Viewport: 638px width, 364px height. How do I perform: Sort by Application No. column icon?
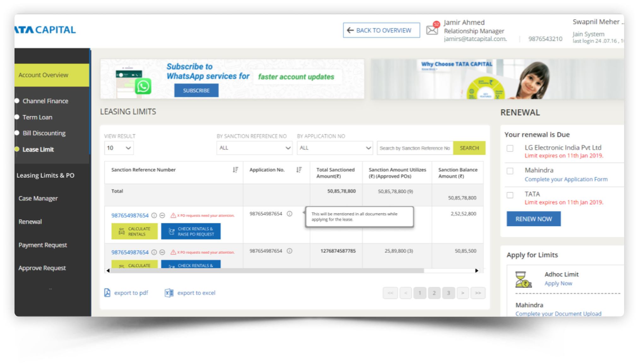299,170
